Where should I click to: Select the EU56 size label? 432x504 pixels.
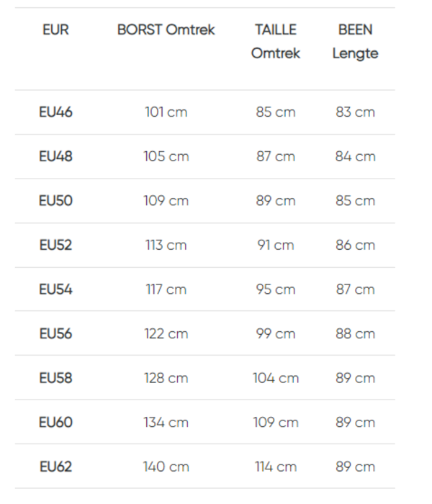(55, 333)
